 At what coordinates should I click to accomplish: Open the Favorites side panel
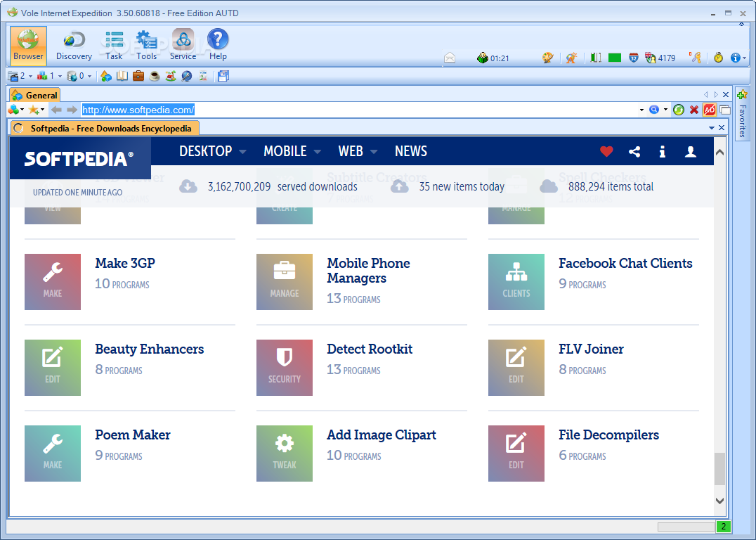click(x=742, y=113)
